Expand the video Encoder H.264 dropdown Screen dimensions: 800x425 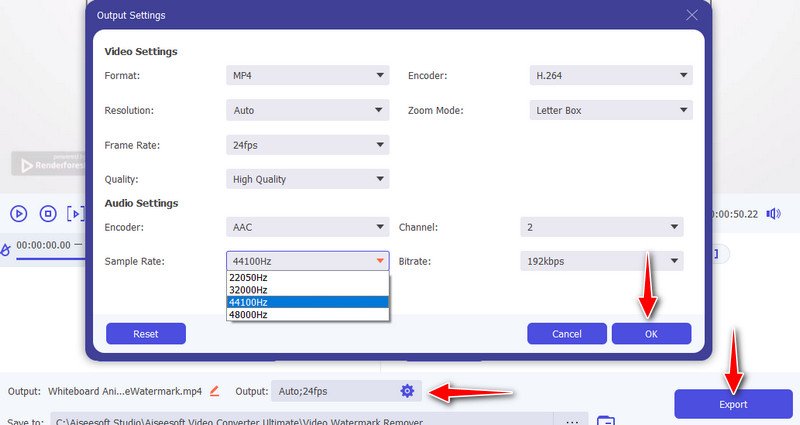coord(610,75)
